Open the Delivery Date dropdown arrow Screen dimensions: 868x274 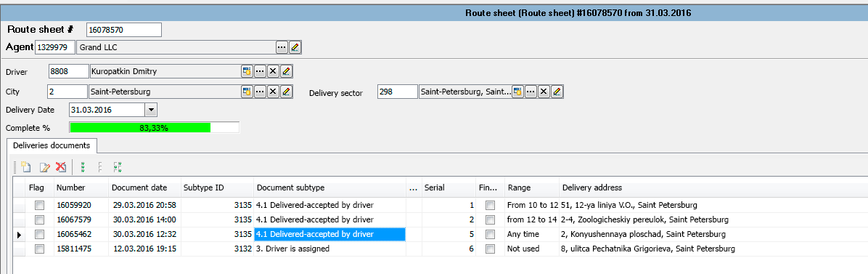(151, 110)
